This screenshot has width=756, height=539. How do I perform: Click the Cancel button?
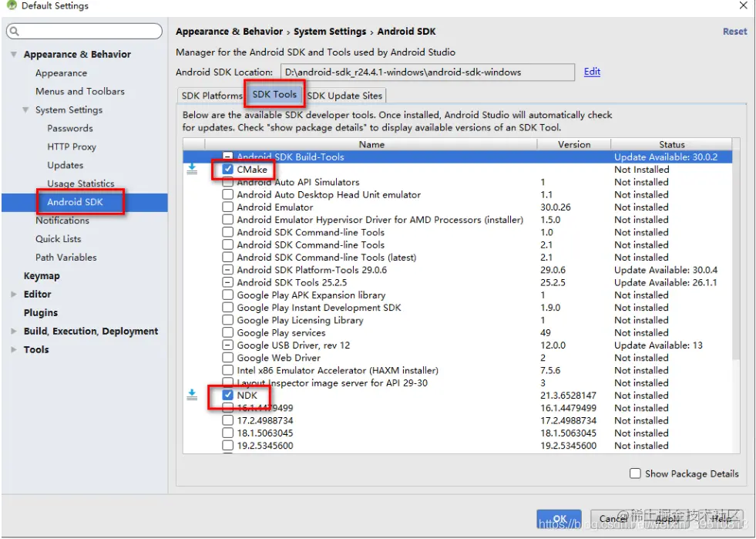[x=613, y=519]
